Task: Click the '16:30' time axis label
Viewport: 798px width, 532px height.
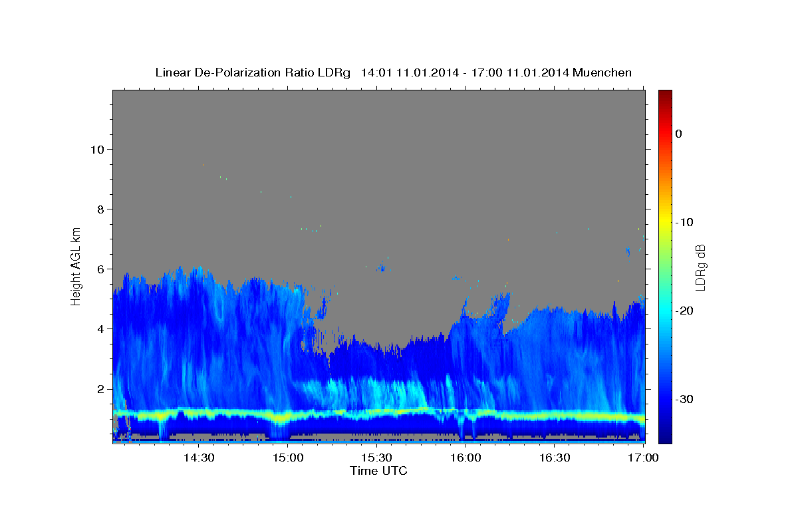Action: click(555, 458)
